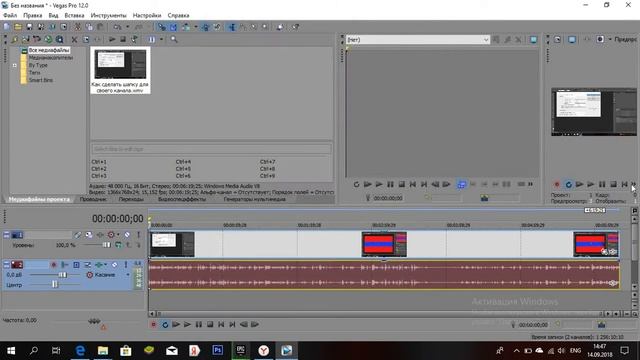Select the Normal Edit tool
Image resolution: width=640 pixels, height=360 pixels.
(231, 27)
